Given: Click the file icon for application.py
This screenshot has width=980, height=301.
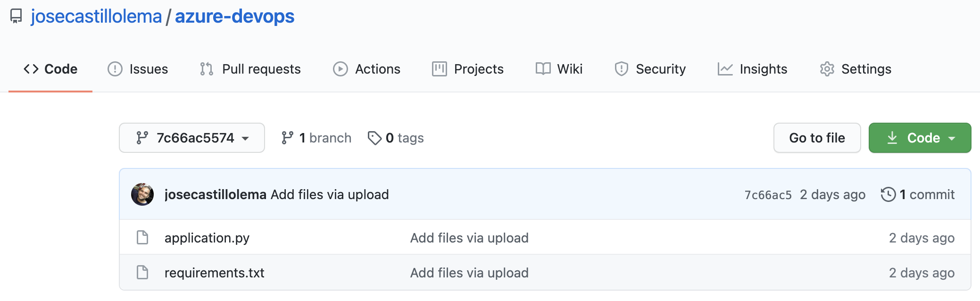Looking at the screenshot, I should point(142,237).
